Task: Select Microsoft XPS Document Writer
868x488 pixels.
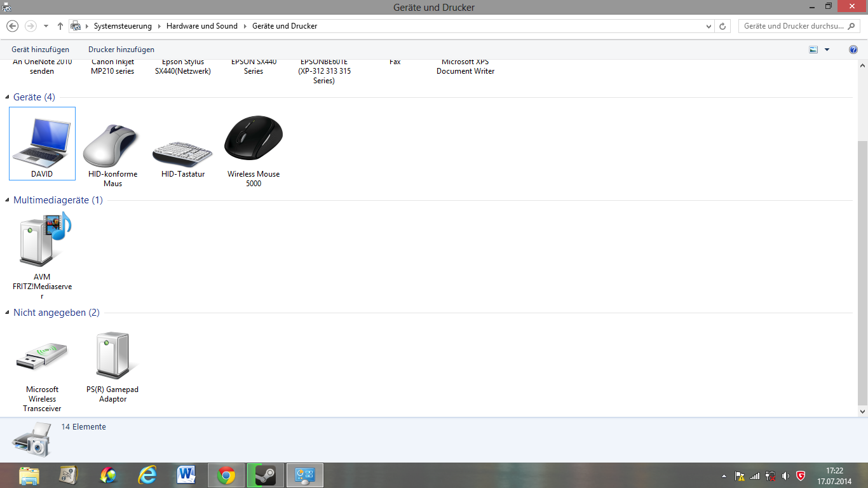Action: 465,67
